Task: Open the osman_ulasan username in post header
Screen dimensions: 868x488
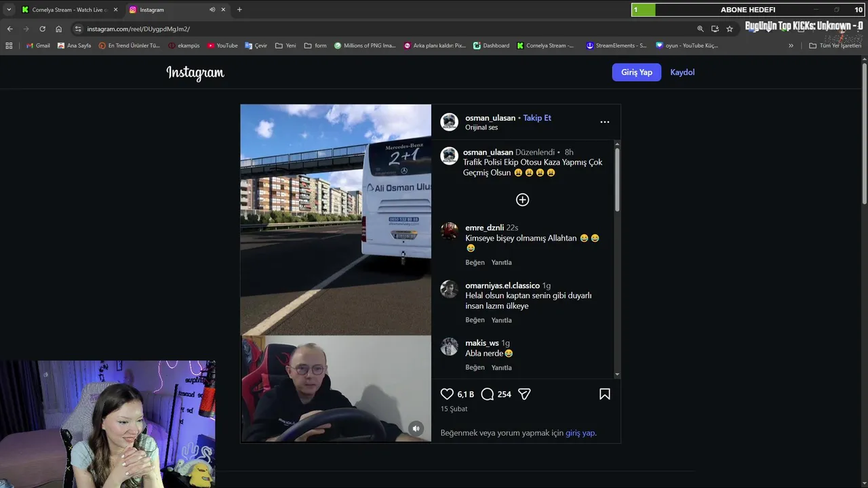Action: [490, 118]
